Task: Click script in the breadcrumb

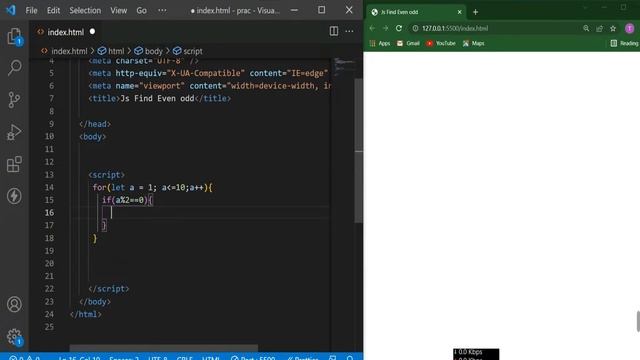Action: pos(193,51)
